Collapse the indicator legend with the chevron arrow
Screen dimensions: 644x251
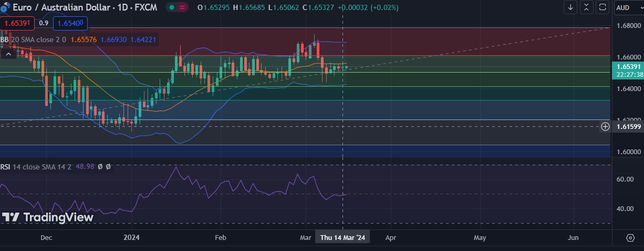(x=8, y=53)
